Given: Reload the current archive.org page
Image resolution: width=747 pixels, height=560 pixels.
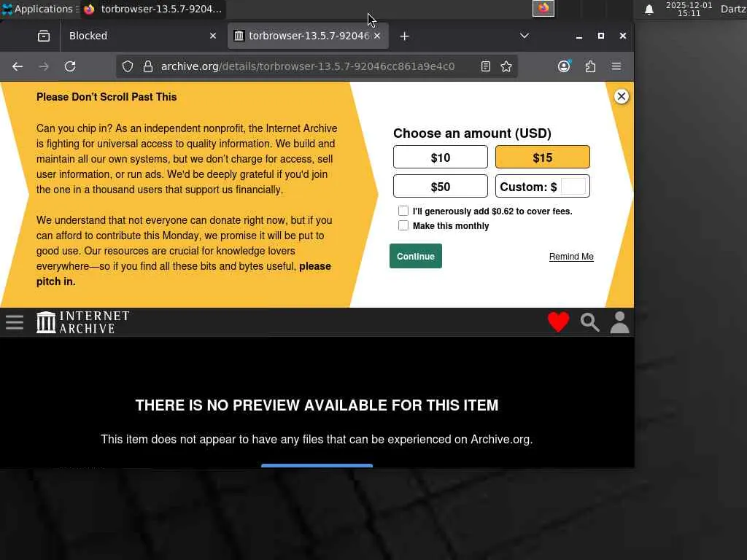Looking at the screenshot, I should point(70,66).
